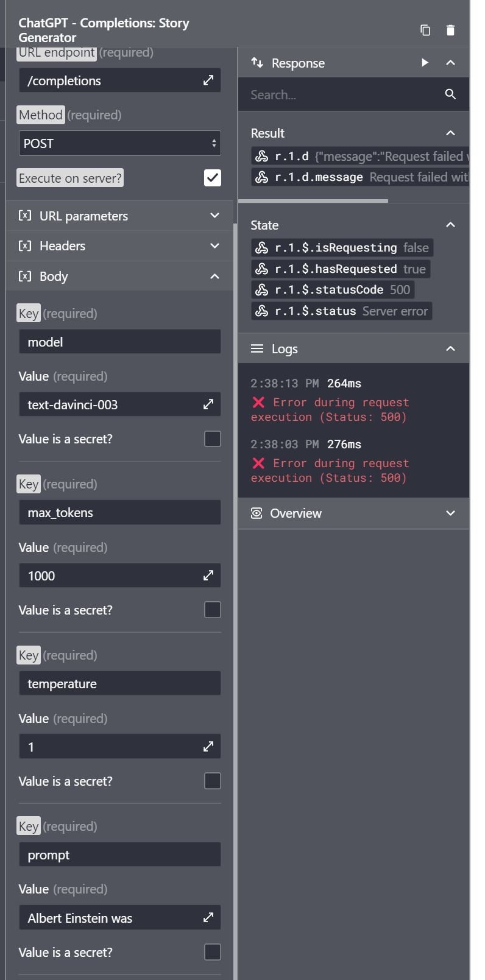Click the r.1.$.statusCode 500 state chip

[333, 290]
